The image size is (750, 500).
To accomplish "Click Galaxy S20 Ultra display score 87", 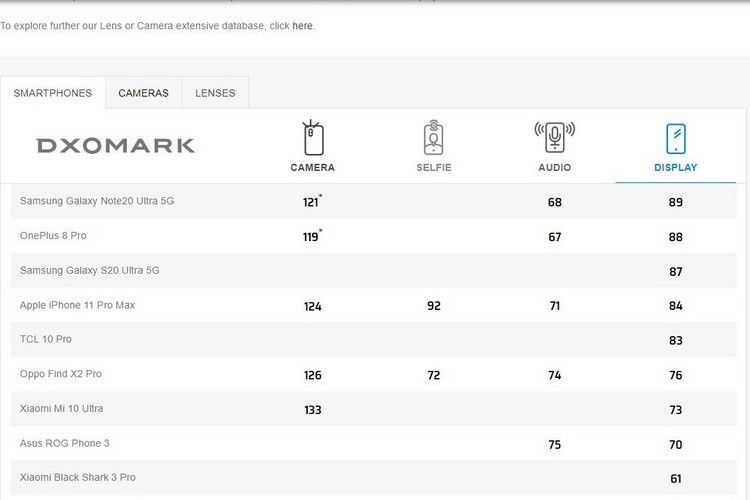I will point(676,272).
